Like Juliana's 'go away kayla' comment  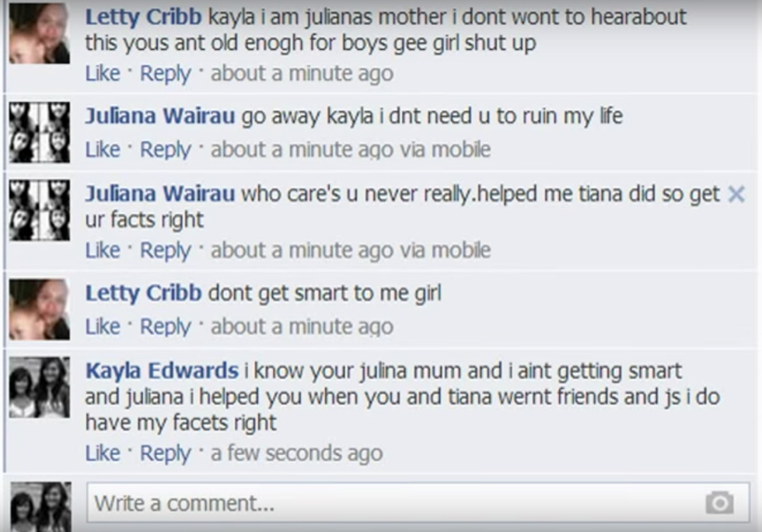coord(103,149)
